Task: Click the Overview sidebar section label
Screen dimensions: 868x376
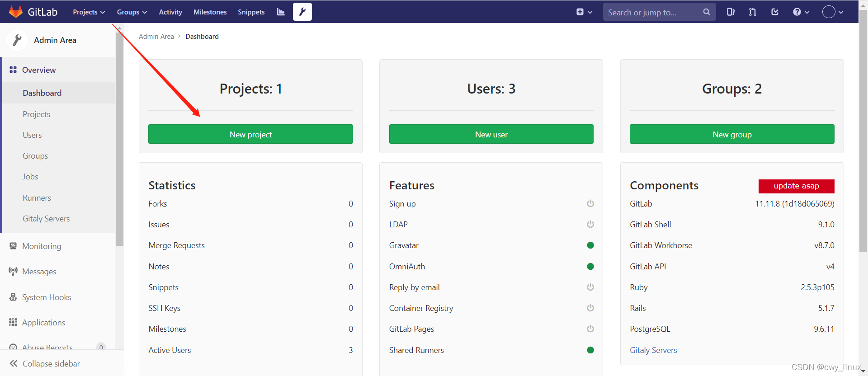Action: pyautogui.click(x=39, y=70)
